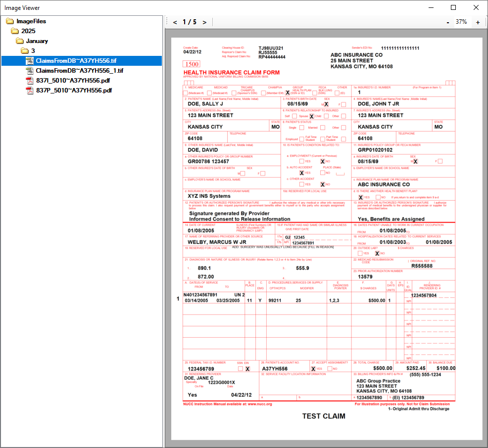488x448 pixels.
Task: Click Yes, Benefits are Assigned text
Action: point(391,219)
